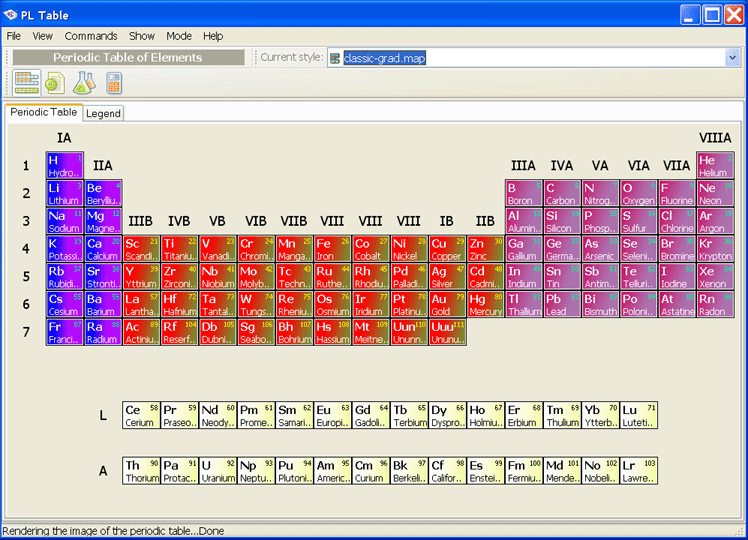Pick the Uranium element in actinides row
This screenshot has height=540, width=748.
[x=217, y=471]
